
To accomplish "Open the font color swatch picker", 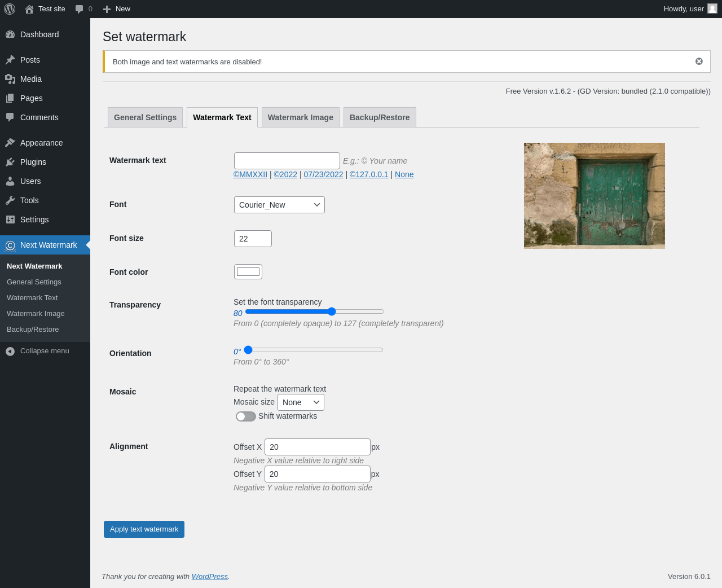I will click(x=248, y=272).
